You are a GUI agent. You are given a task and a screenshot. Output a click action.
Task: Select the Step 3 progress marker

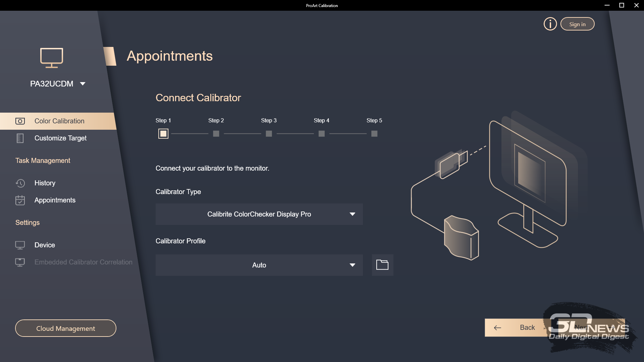269,134
